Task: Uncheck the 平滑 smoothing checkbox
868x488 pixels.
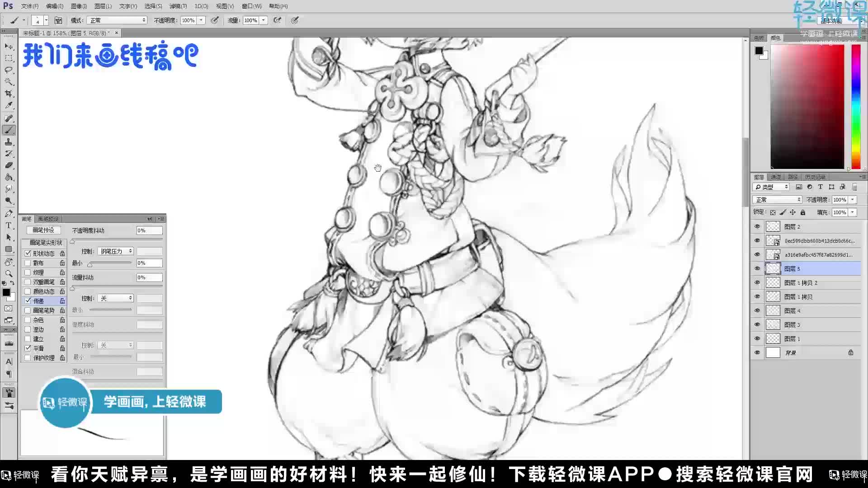Action: [28, 348]
